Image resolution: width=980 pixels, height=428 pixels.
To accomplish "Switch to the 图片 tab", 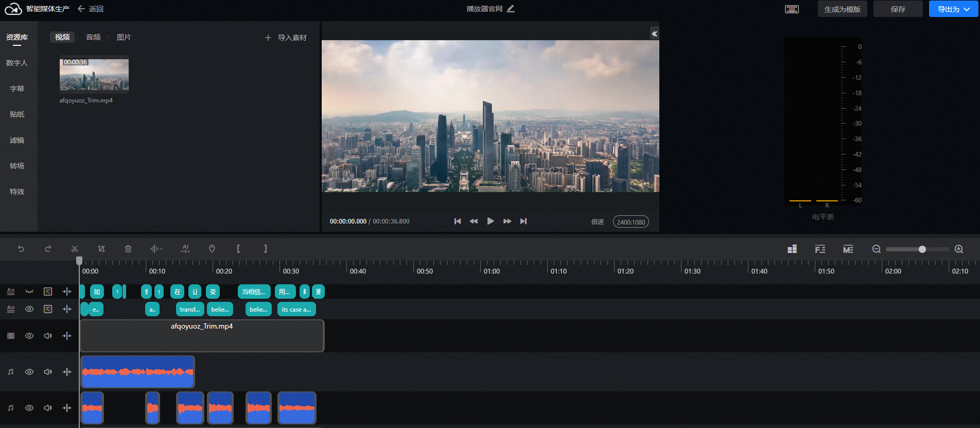I will click(x=124, y=37).
